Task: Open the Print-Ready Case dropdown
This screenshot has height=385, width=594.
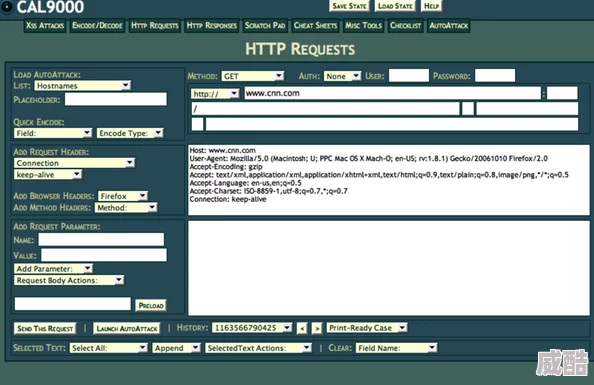Action: pos(367,328)
